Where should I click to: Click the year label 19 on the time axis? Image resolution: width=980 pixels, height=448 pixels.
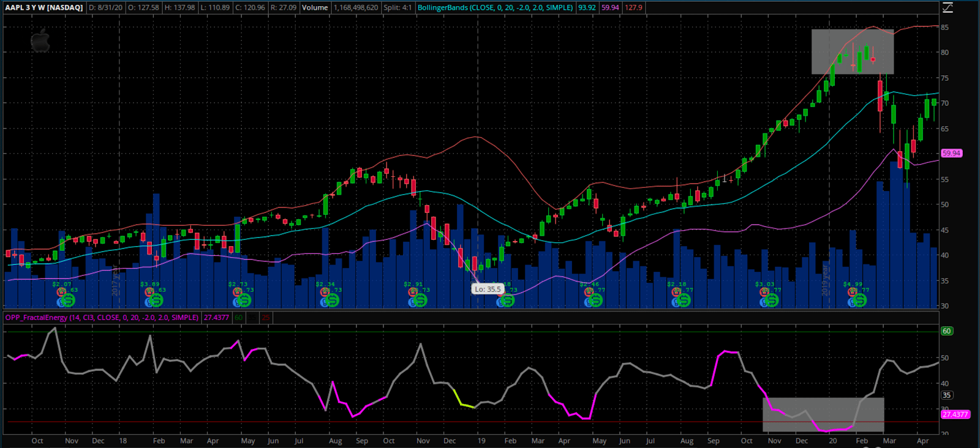click(481, 441)
